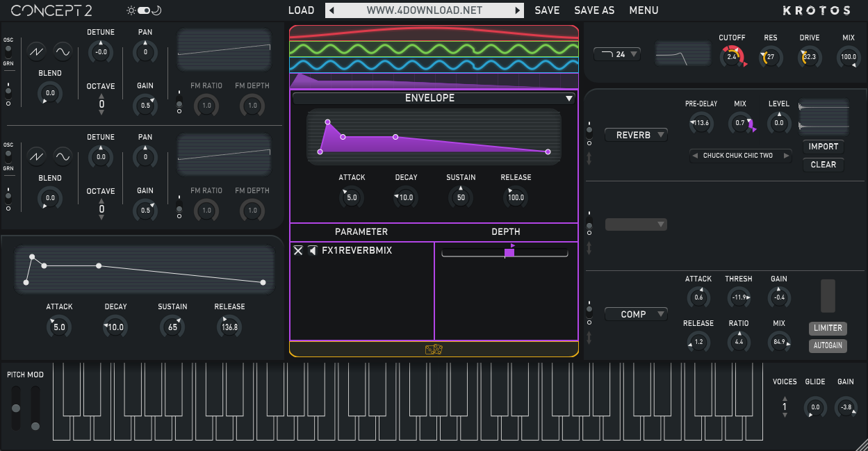Screen dimensions: 868x451
Task: Click the sun light-theme icon
Action: (131, 10)
